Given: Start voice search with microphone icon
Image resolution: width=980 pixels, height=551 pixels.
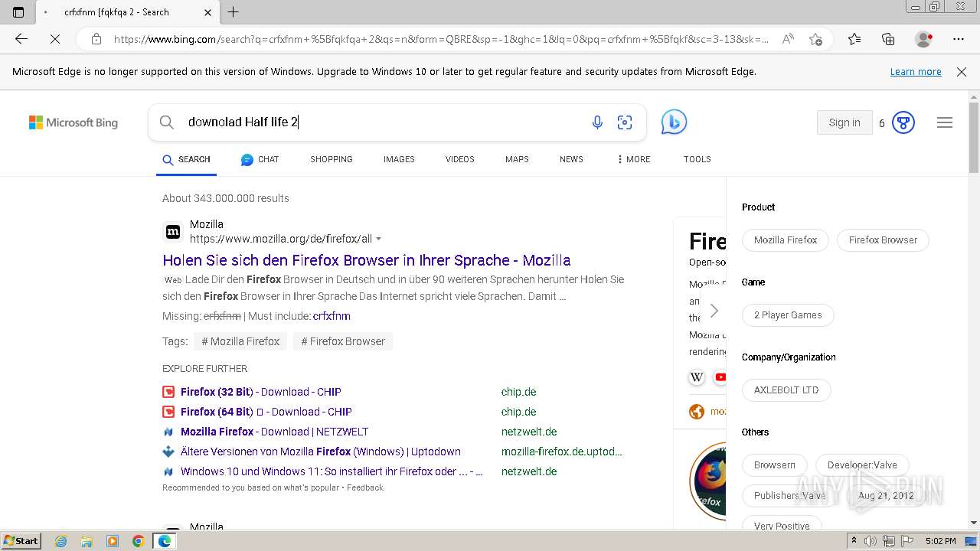Looking at the screenshot, I should tap(597, 122).
